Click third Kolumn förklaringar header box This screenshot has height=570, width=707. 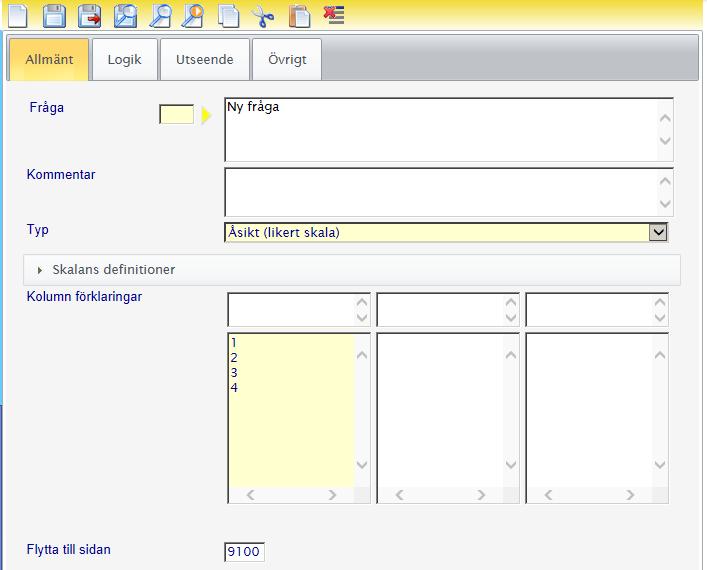pyautogui.click(x=597, y=309)
